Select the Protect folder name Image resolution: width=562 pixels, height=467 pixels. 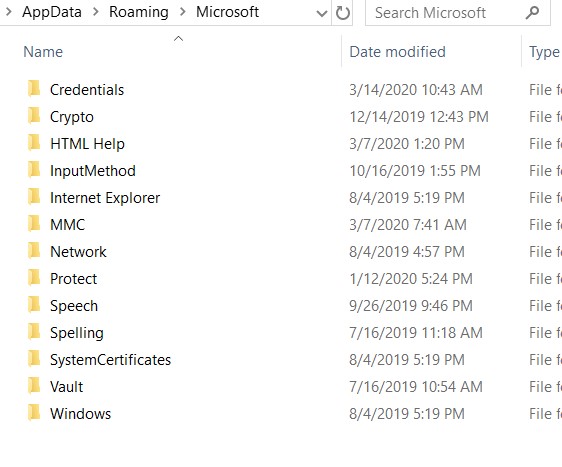(73, 279)
